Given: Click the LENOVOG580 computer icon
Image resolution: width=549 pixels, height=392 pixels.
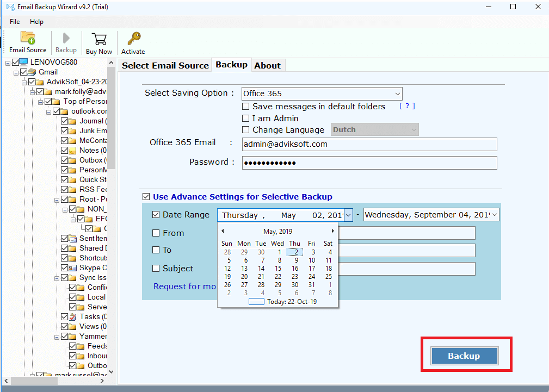Looking at the screenshot, I should coord(23,63).
